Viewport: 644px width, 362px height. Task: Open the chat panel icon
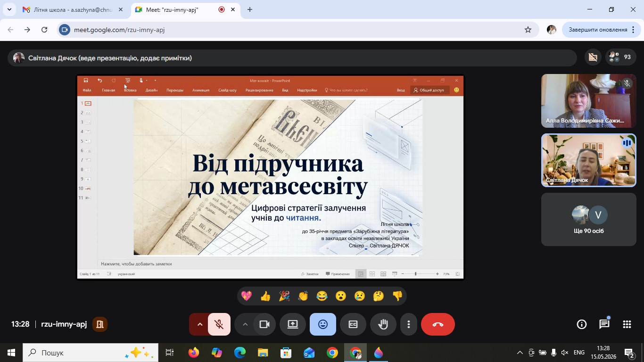[604, 324]
